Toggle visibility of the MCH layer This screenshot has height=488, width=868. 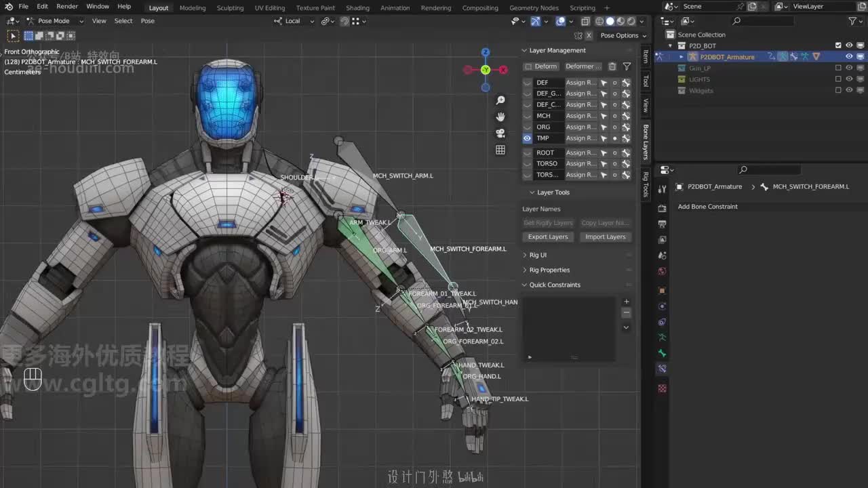pos(528,116)
